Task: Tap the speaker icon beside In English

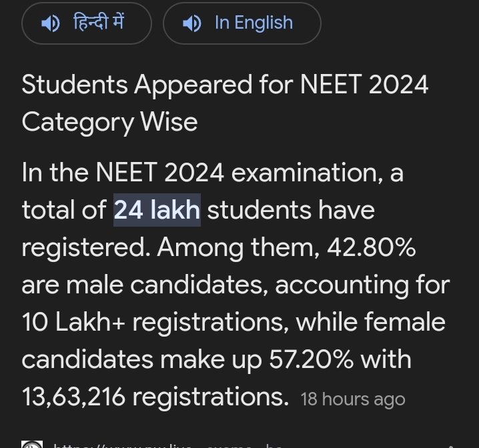Action: point(191,23)
